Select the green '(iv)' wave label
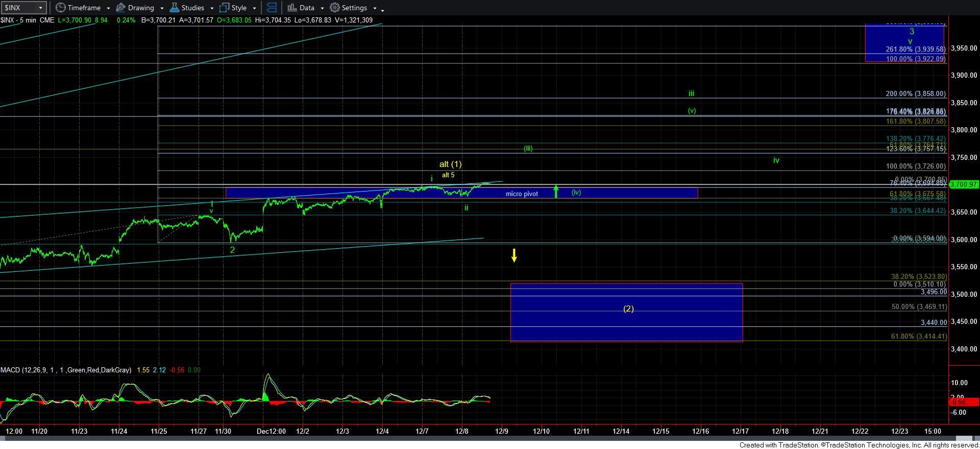 point(576,193)
